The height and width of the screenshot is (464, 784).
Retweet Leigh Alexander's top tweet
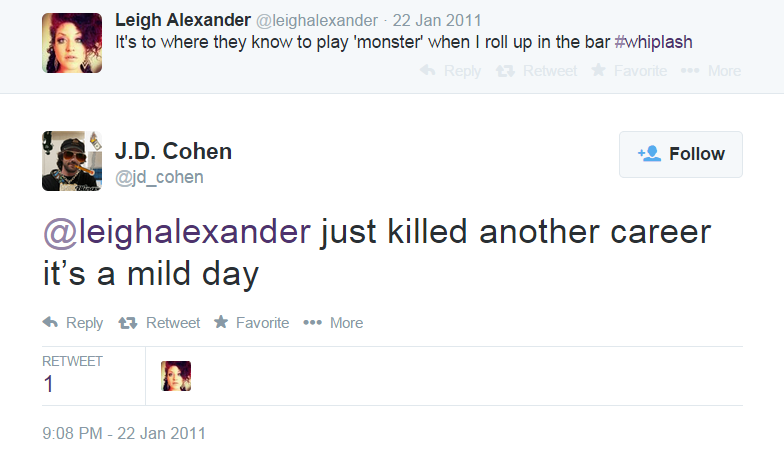pos(506,71)
